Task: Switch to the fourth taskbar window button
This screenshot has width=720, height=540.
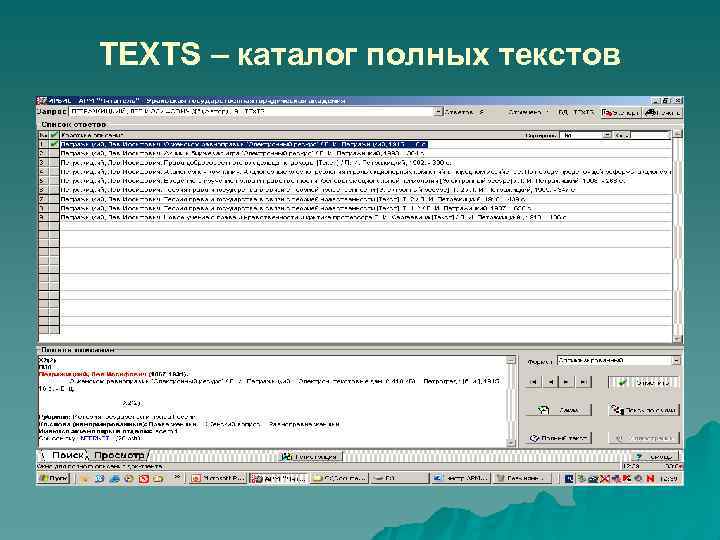Action: [399, 478]
